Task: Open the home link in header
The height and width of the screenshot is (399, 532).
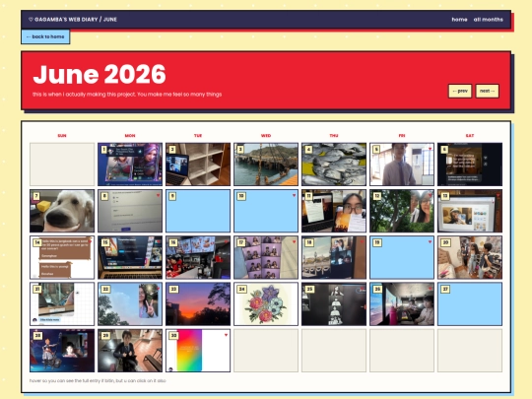Action: pyautogui.click(x=459, y=20)
